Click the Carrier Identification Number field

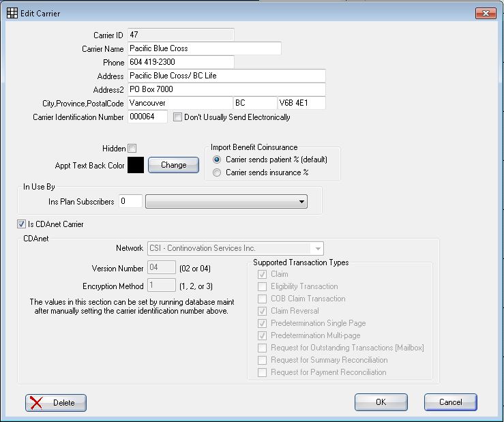click(147, 117)
